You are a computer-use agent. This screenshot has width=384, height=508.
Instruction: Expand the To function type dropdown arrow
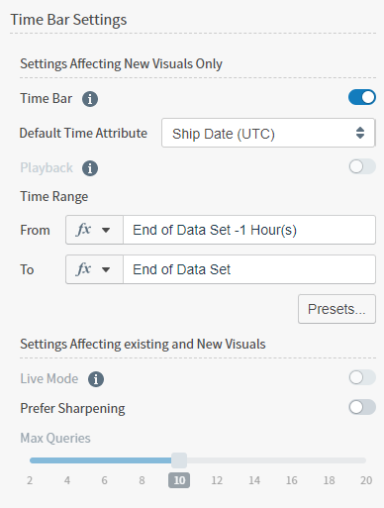(x=106, y=269)
